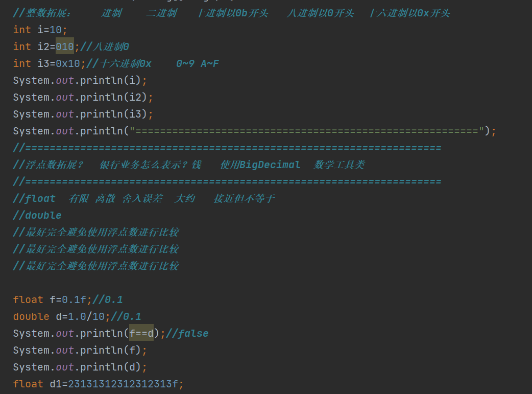The width and height of the screenshot is (532, 394).
Task: Place cursor on int i=10 line
Action: [40, 30]
